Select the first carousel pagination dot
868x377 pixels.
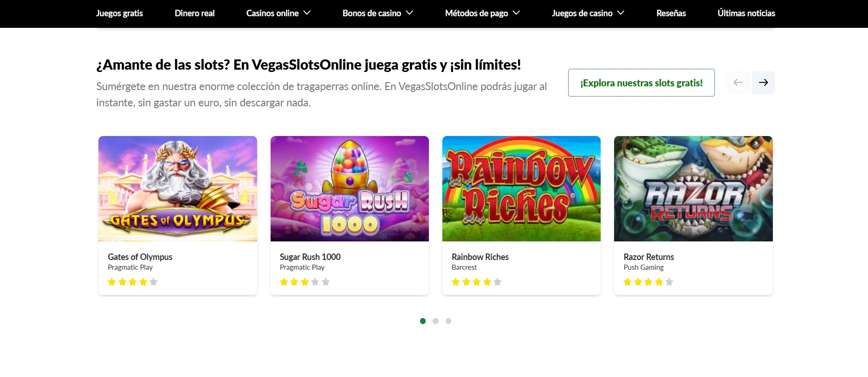pyautogui.click(x=423, y=321)
